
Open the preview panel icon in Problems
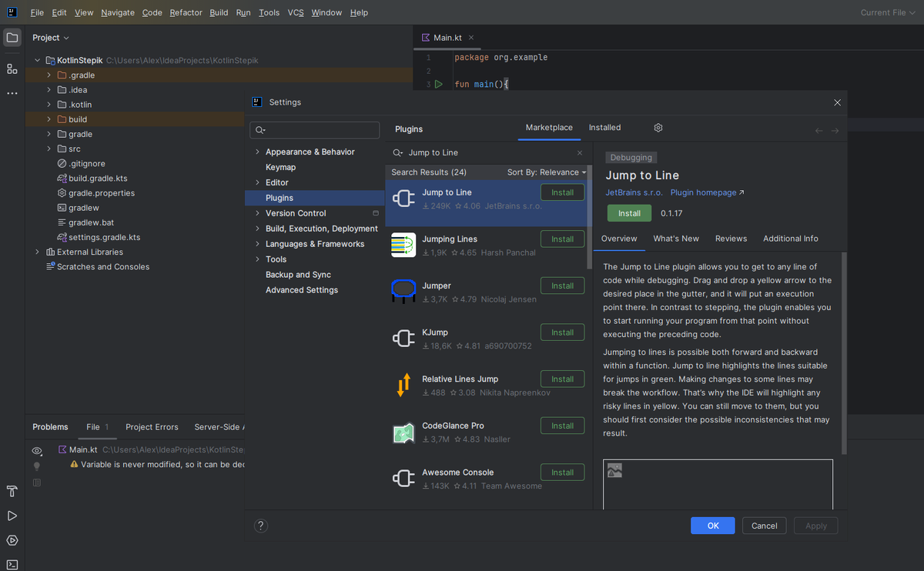[36, 483]
